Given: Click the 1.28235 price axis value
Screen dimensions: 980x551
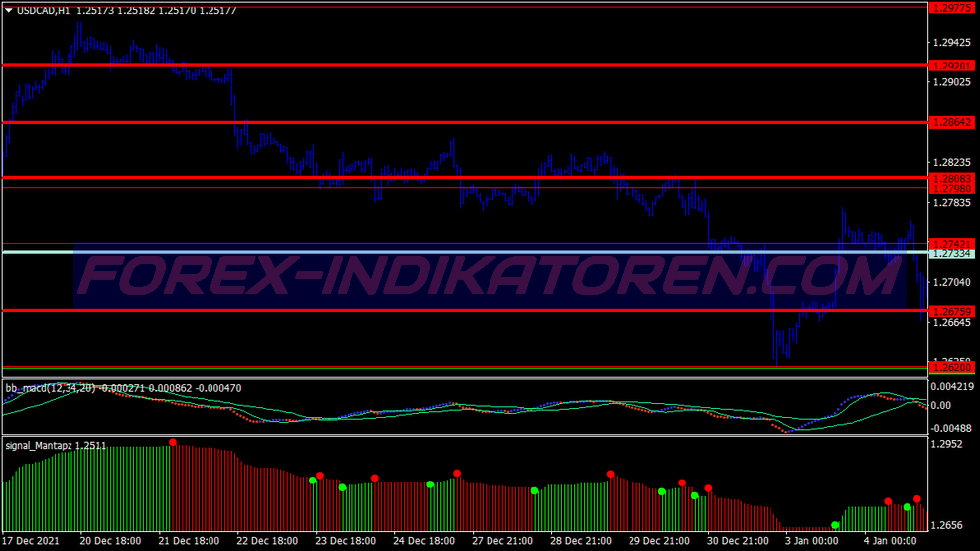Looking at the screenshot, I should coord(952,163).
